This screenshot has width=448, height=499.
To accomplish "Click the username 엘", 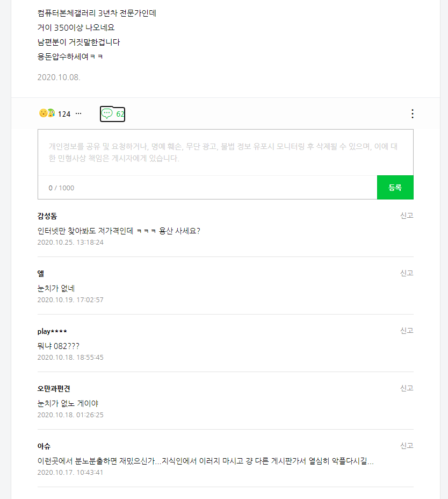I will click(41, 274).
